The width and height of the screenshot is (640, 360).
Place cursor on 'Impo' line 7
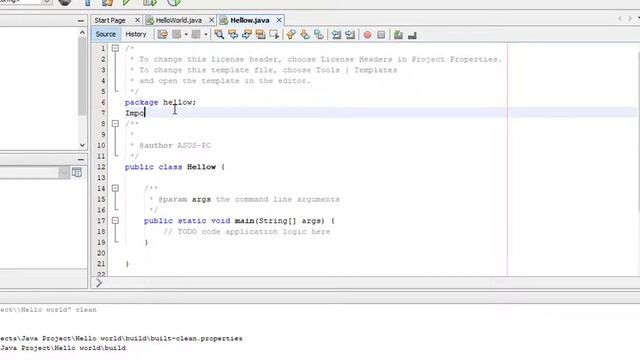pos(135,113)
